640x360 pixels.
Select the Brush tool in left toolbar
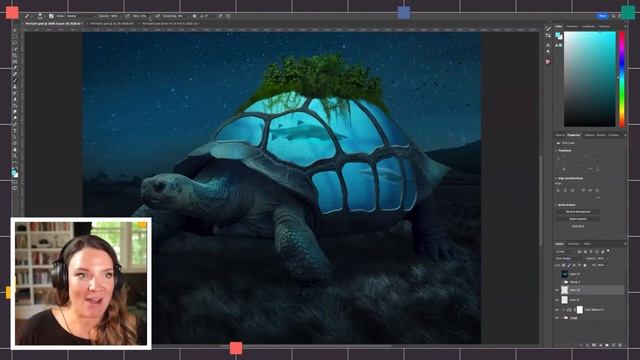click(15, 81)
